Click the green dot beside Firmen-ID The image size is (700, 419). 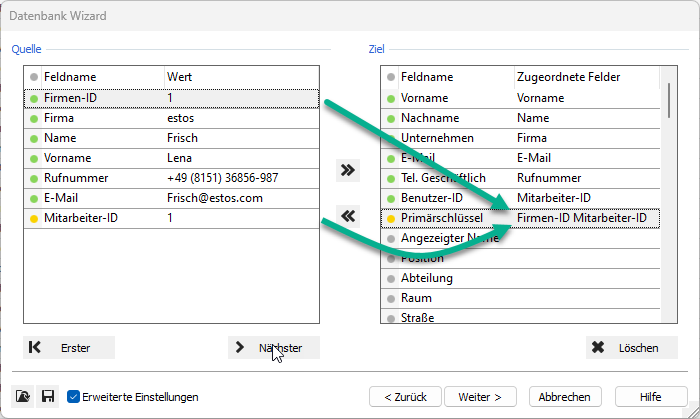click(x=33, y=98)
